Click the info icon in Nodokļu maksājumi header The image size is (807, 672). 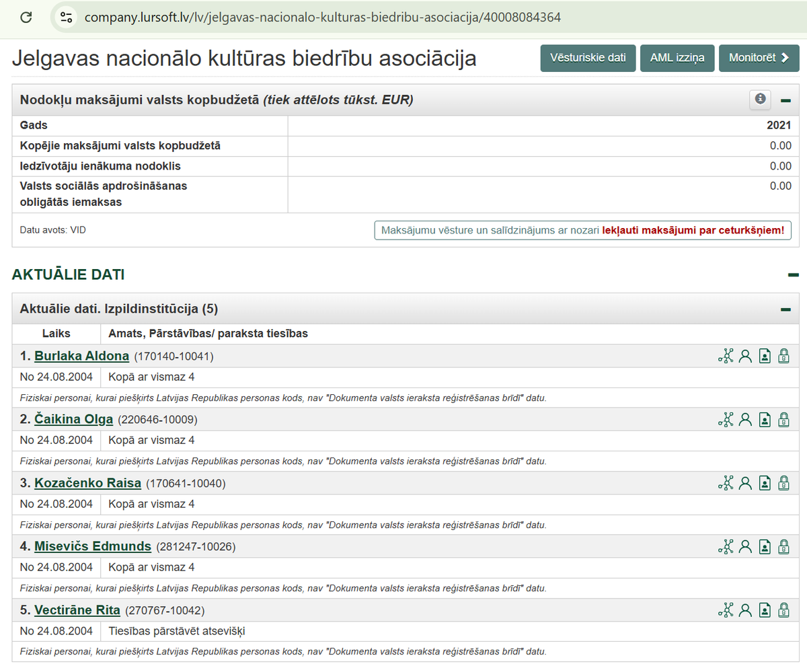(761, 100)
